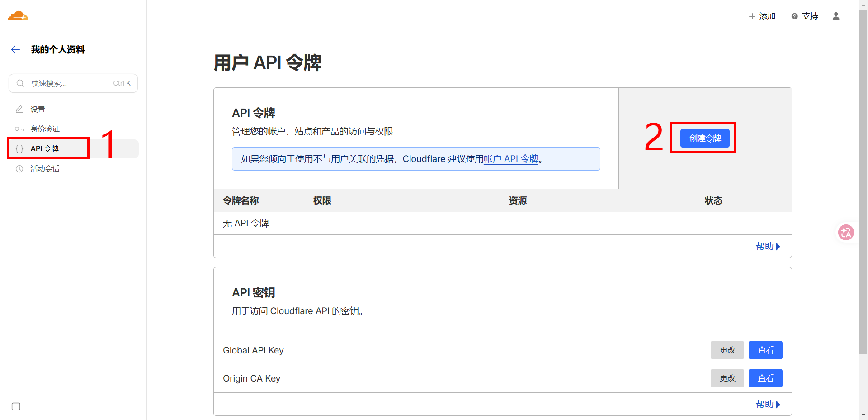Viewport: 868px width, 420px height.
Task: Click the 创建令牌 button
Action: pyautogui.click(x=705, y=138)
